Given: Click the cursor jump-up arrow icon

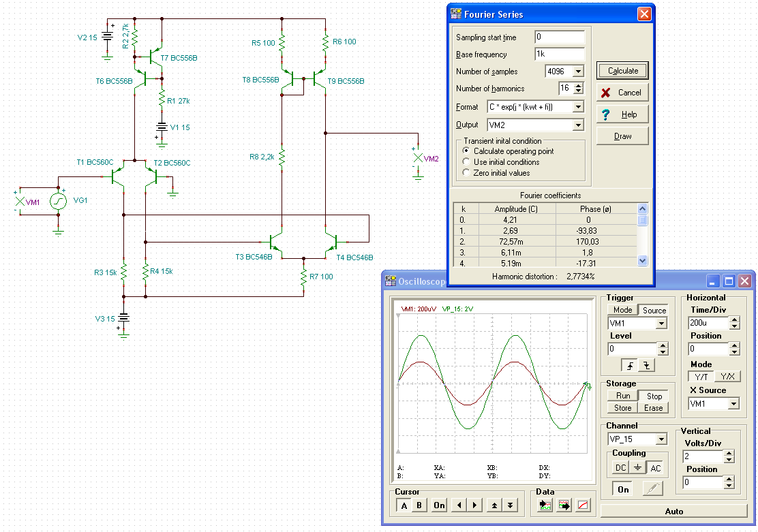Looking at the screenshot, I should (x=494, y=505).
